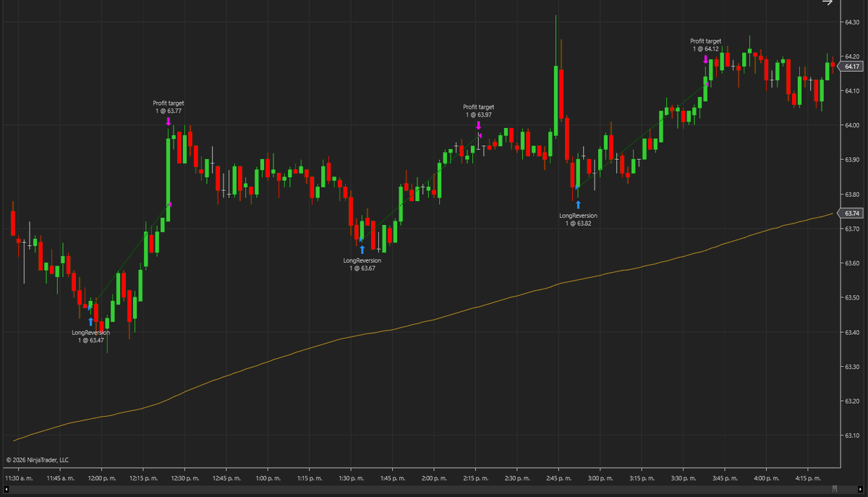This screenshot has width=868, height=497.
Task: Select the horizontal scrollbar thumb
Action: point(835,489)
